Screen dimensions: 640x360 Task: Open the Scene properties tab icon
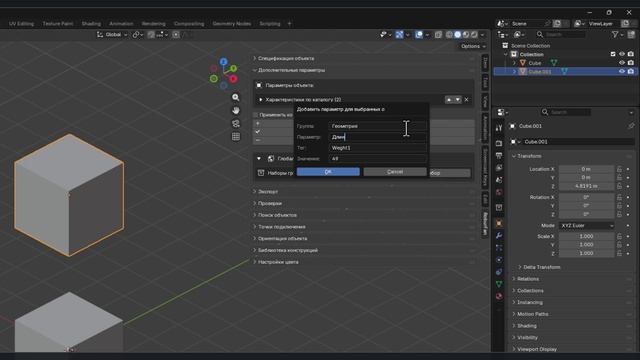click(x=499, y=180)
